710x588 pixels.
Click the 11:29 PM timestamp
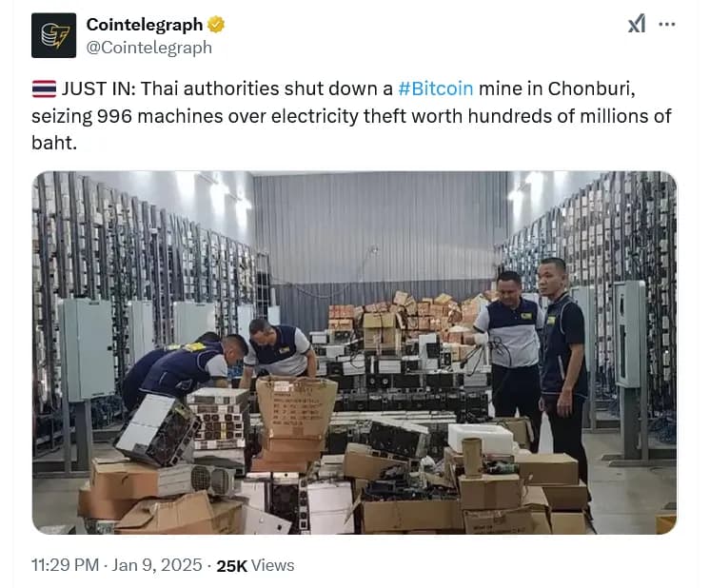coord(66,565)
